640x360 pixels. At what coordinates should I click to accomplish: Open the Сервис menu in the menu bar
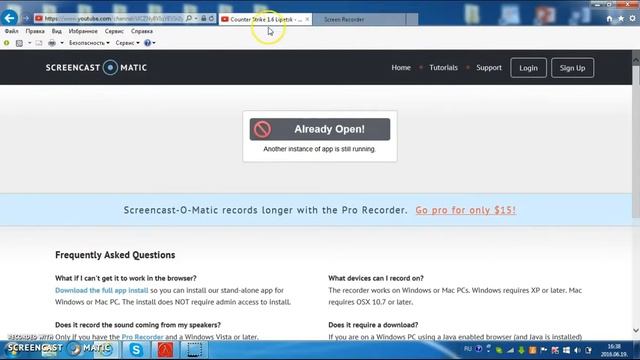tap(114, 31)
